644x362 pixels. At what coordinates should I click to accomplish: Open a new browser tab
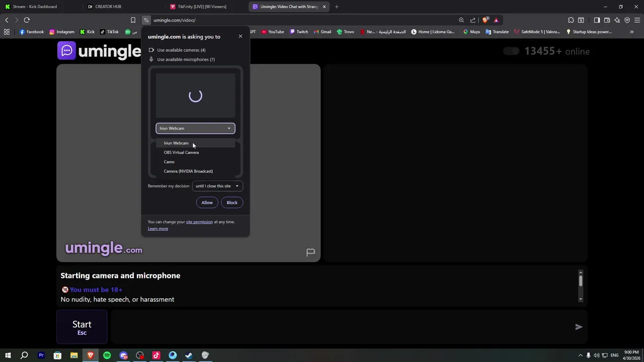[337, 7]
